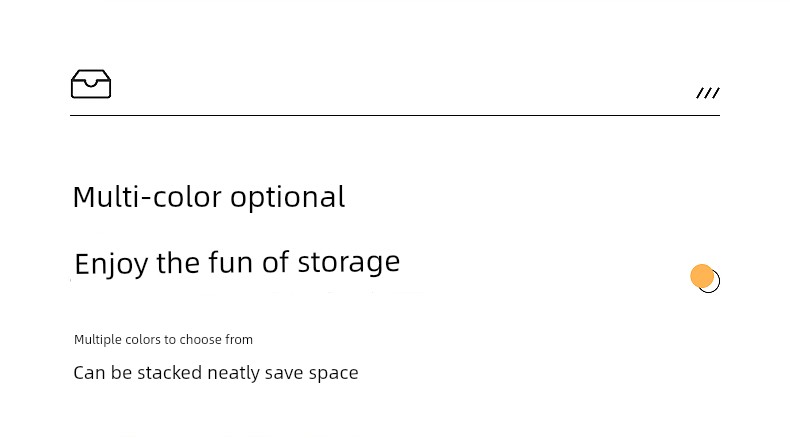
Task: Click the storage tray box icon
Action: 91,84
